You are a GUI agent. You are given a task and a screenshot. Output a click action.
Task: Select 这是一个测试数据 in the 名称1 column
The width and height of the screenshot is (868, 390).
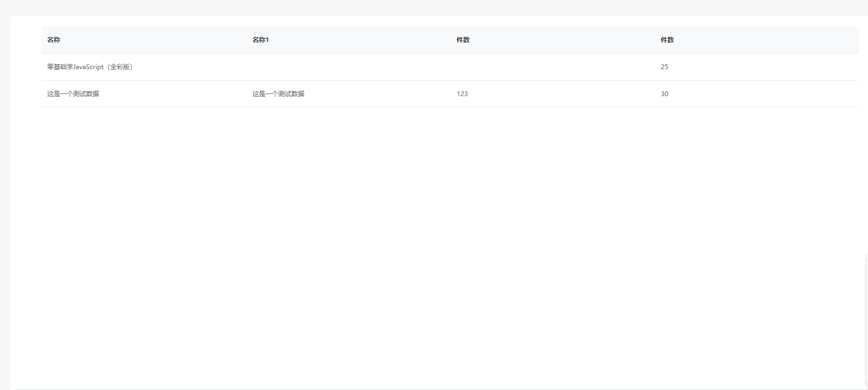tap(278, 94)
